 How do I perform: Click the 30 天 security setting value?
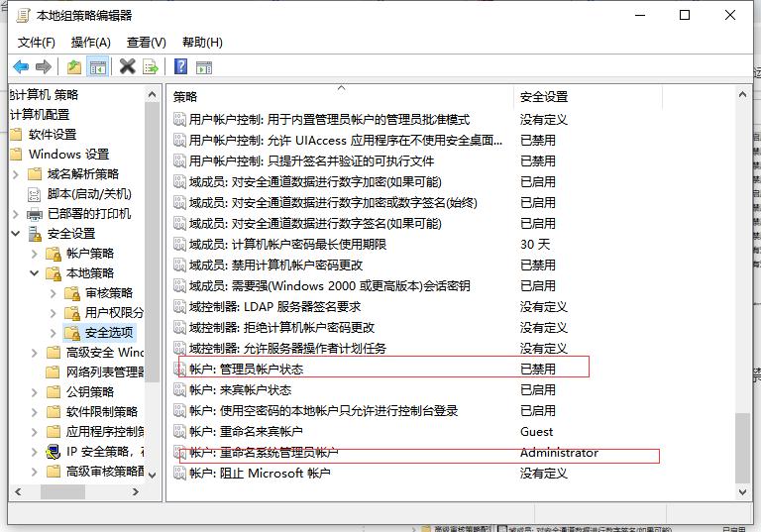coord(535,244)
